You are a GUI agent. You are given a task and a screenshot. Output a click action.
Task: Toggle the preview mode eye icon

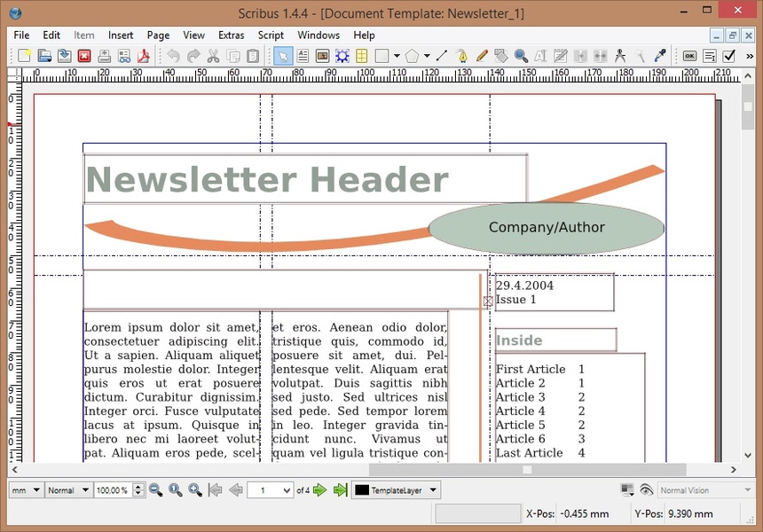coord(646,490)
